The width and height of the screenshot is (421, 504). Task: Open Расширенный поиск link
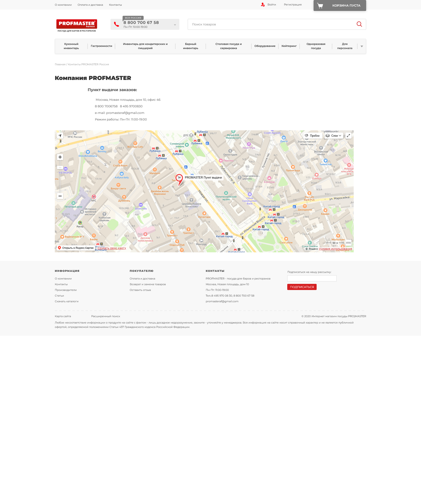[105, 316]
